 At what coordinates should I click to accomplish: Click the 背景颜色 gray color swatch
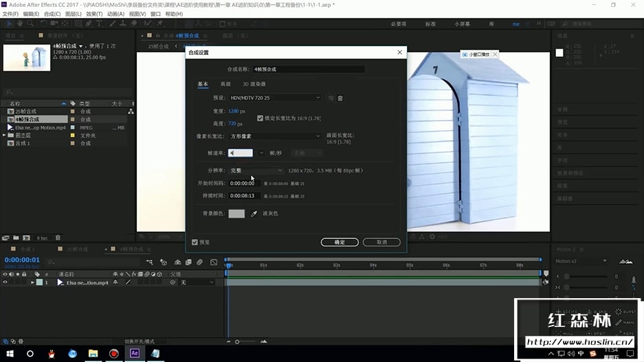(236, 214)
